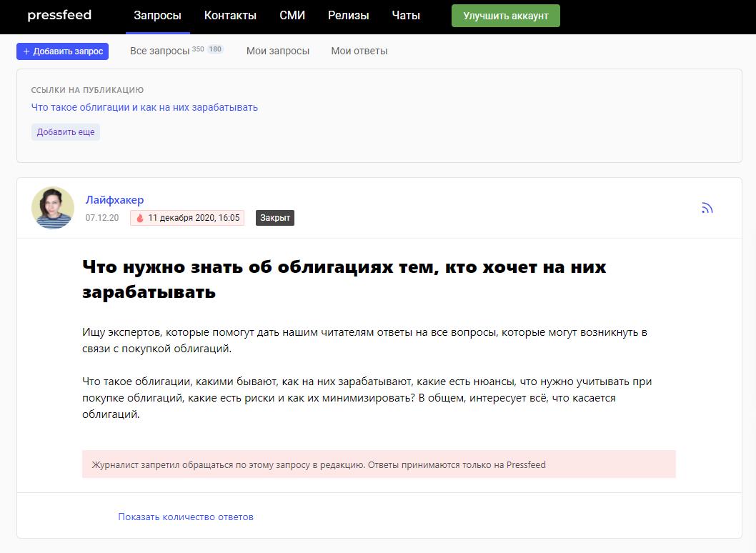Screen dimensions: 756x553
Task: Click the Закрыт status badge
Action: pos(275,218)
